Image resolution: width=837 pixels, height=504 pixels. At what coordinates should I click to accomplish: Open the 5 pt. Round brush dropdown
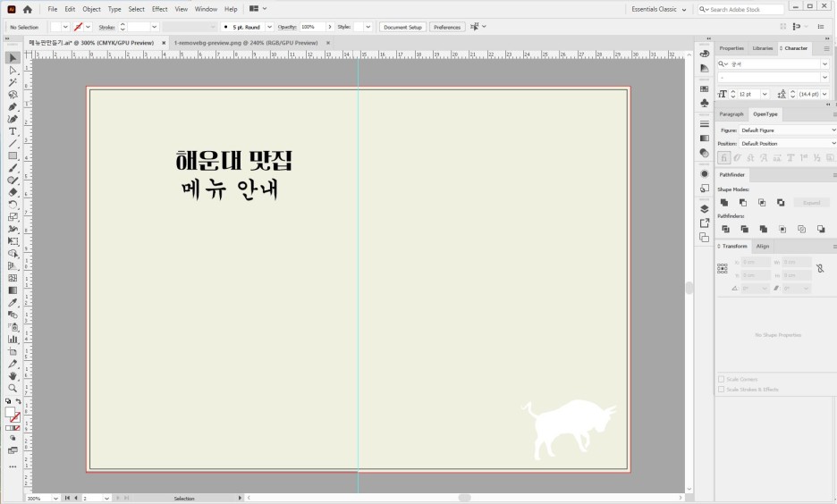(x=269, y=27)
